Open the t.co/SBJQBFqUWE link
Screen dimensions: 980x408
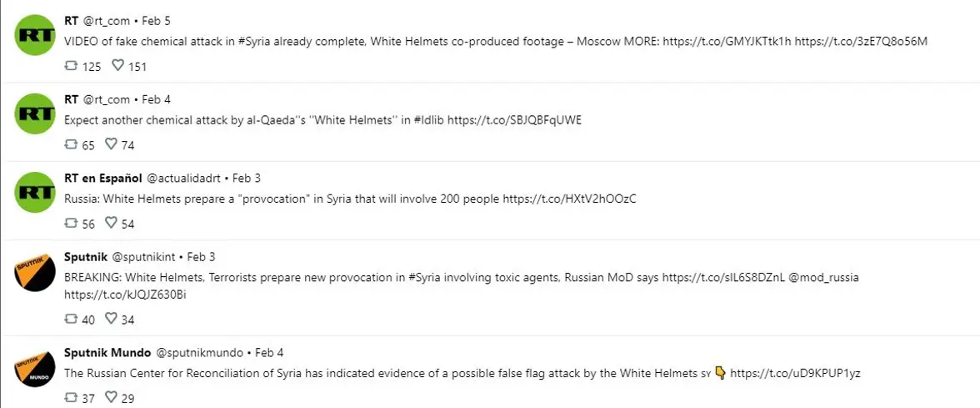coord(514,121)
